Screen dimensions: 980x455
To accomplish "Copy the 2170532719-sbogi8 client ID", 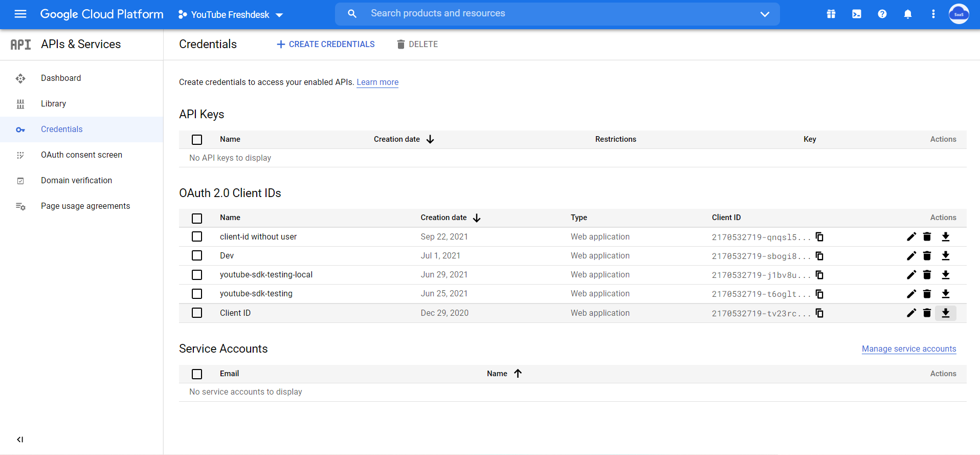I will (x=819, y=255).
